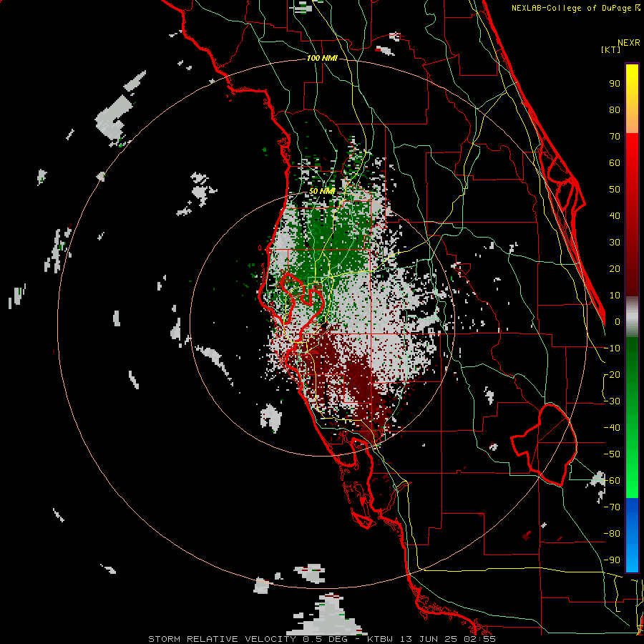Click the "50 NMI" range ring label
644x644 pixels.
pyautogui.click(x=322, y=191)
